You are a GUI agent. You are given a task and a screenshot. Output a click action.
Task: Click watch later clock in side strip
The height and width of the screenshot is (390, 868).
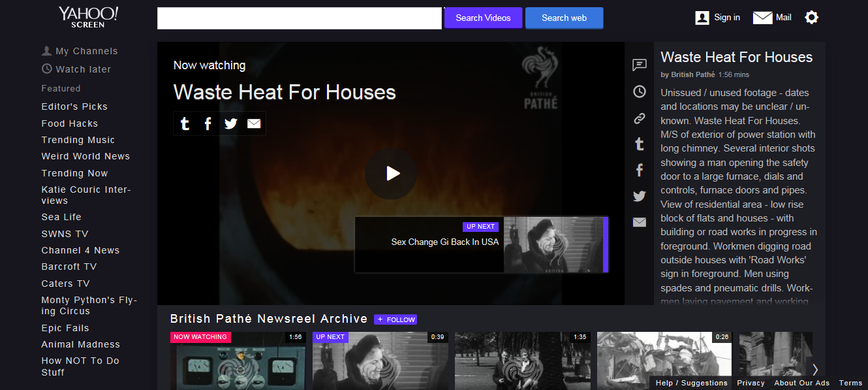[640, 91]
